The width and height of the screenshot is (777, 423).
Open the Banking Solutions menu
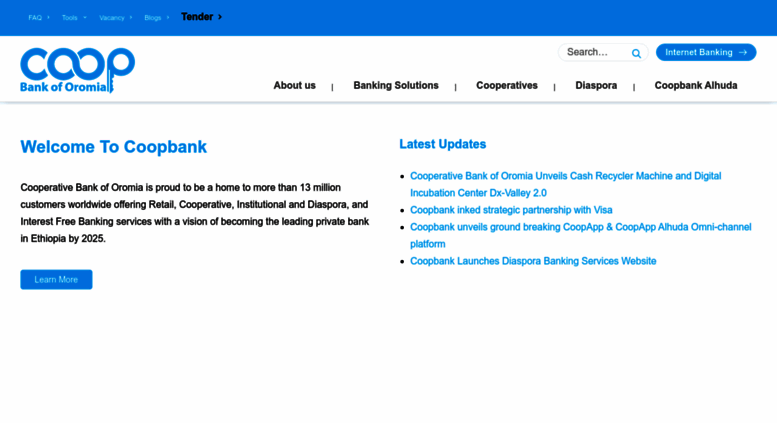tap(396, 85)
